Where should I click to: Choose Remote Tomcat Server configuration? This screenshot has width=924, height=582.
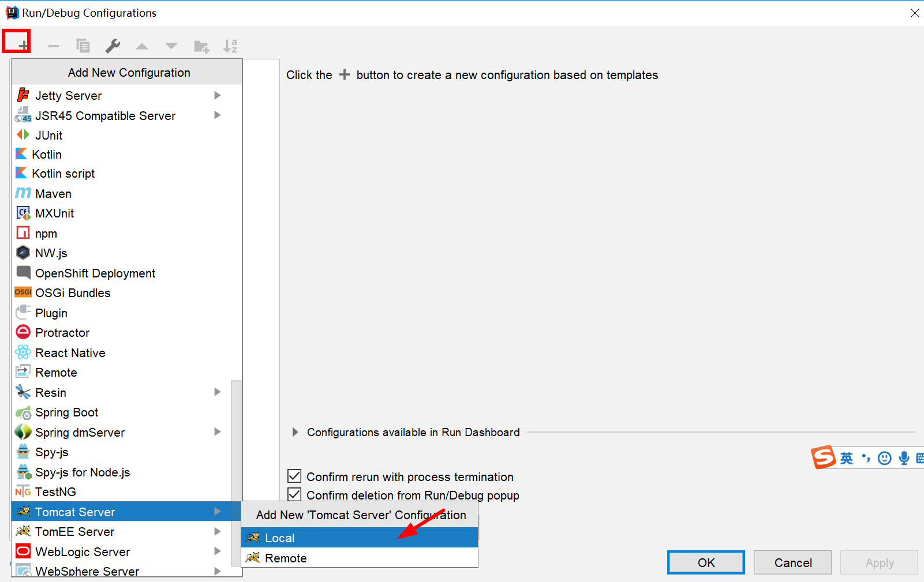[x=360, y=558]
